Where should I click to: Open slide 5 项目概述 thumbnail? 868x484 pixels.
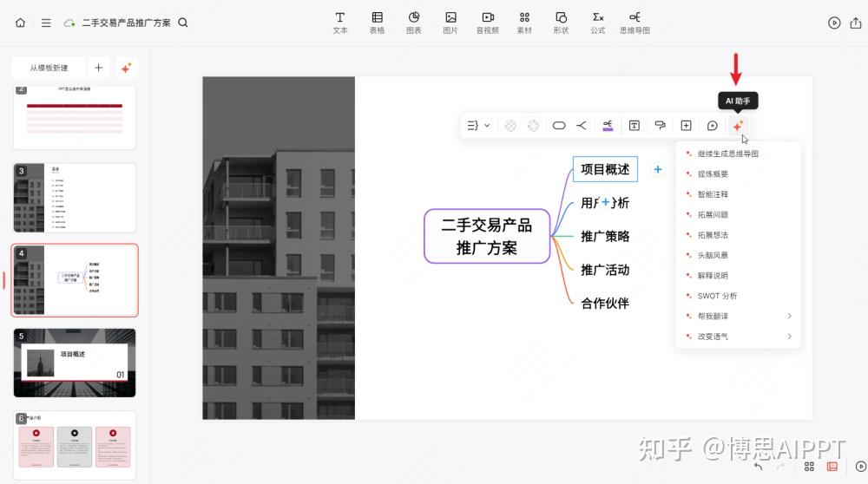(74, 363)
